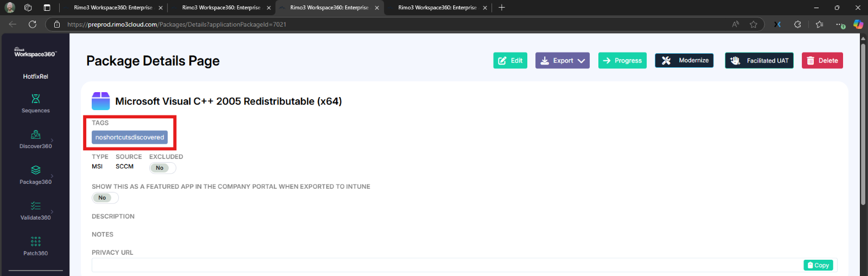Switch to the fourth Rimo3 Workspace360 tab
Screen dimensions: 868x276
[437, 8]
